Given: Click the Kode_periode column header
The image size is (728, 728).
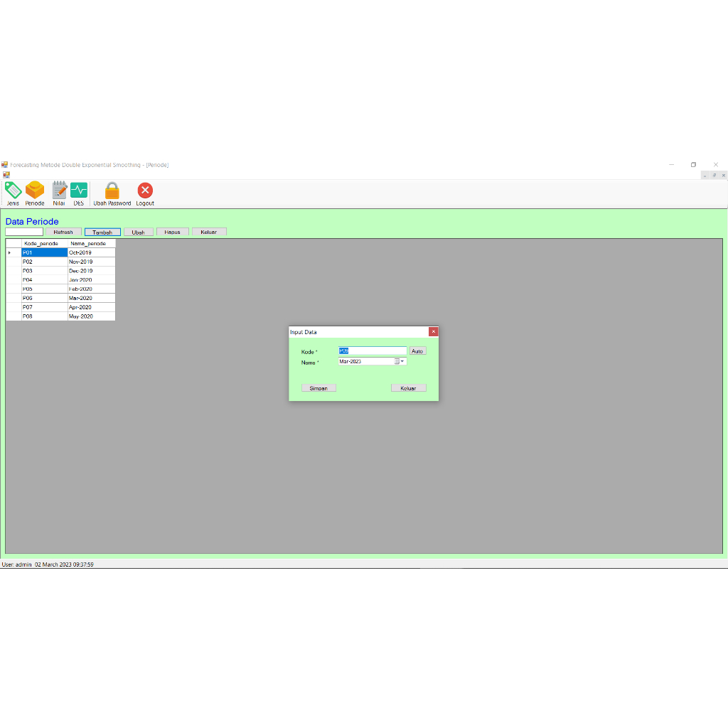Looking at the screenshot, I should [x=44, y=243].
